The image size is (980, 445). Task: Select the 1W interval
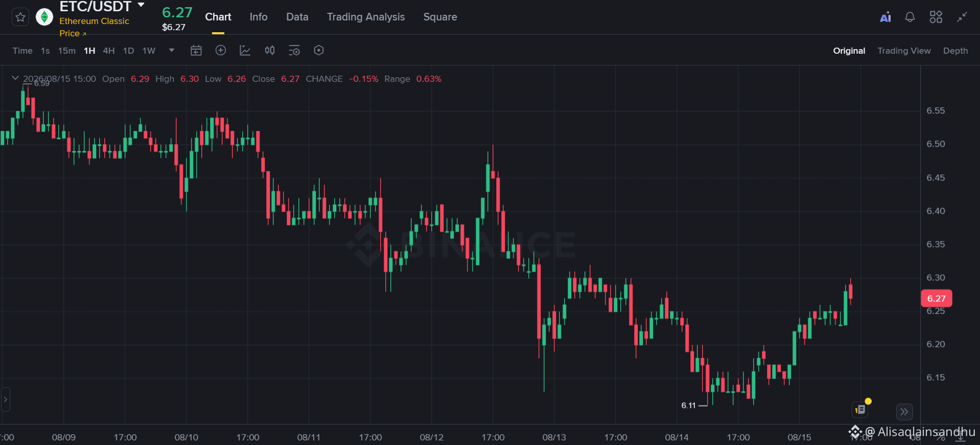coord(149,51)
